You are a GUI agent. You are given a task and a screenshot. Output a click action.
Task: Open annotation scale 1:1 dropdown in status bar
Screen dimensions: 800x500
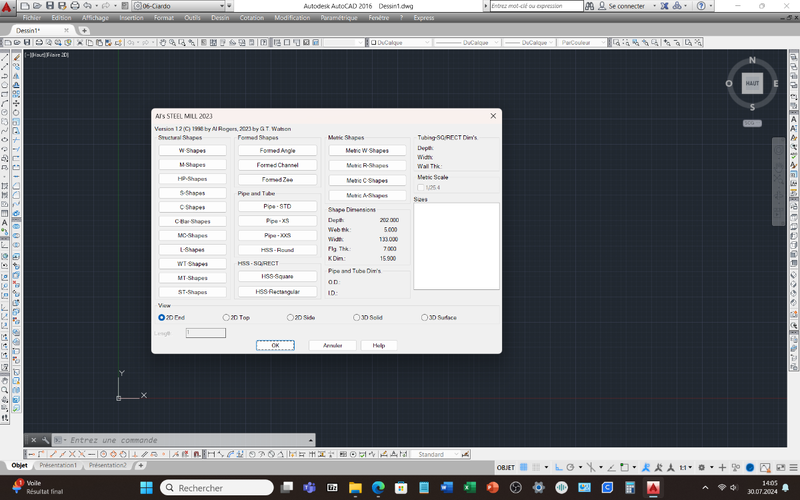686,467
